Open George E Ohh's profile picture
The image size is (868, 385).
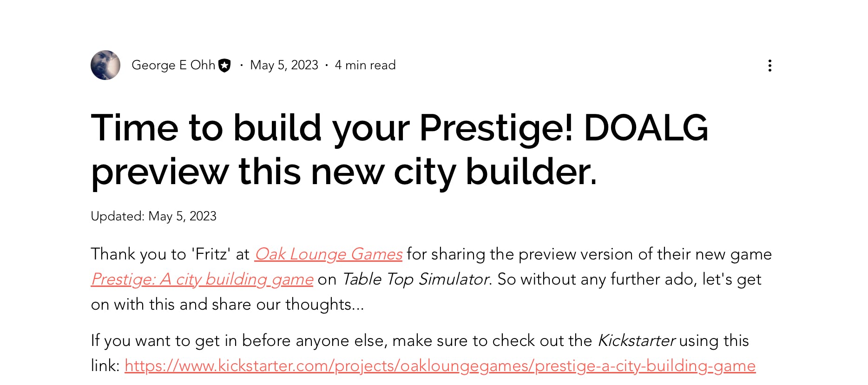point(105,65)
